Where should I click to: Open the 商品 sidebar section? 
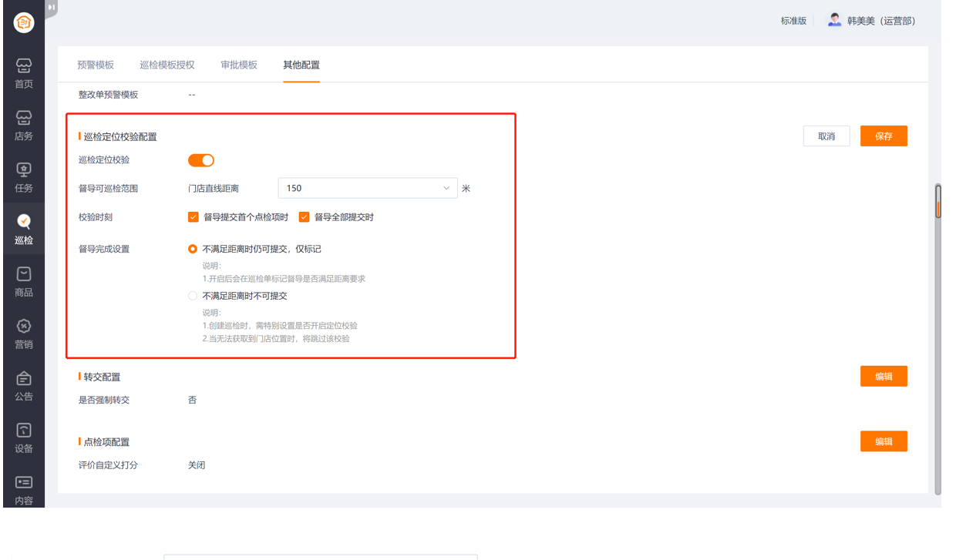(24, 281)
